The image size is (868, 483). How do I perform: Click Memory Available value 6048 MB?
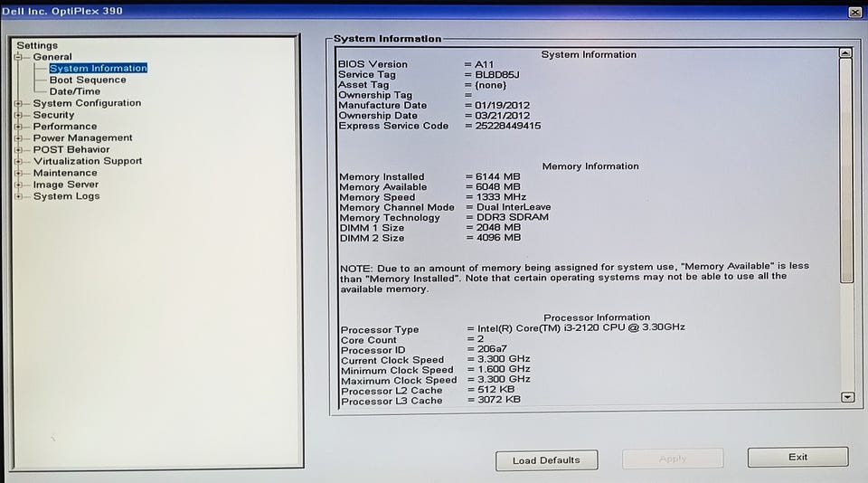pos(497,186)
